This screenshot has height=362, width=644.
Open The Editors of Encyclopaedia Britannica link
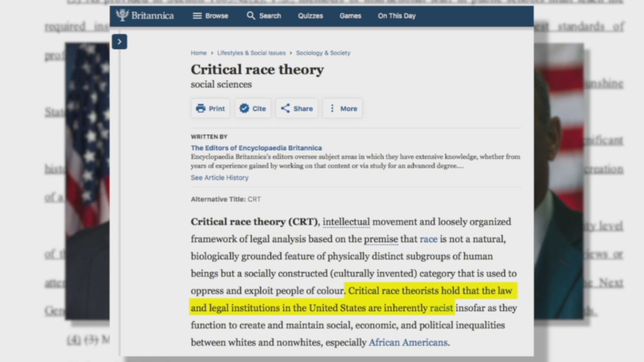[256, 148]
